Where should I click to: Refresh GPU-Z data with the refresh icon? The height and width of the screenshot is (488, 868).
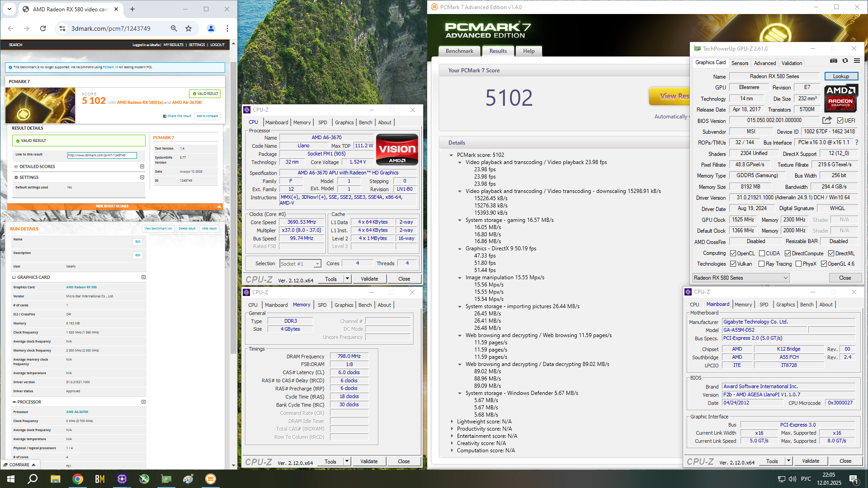click(x=845, y=61)
